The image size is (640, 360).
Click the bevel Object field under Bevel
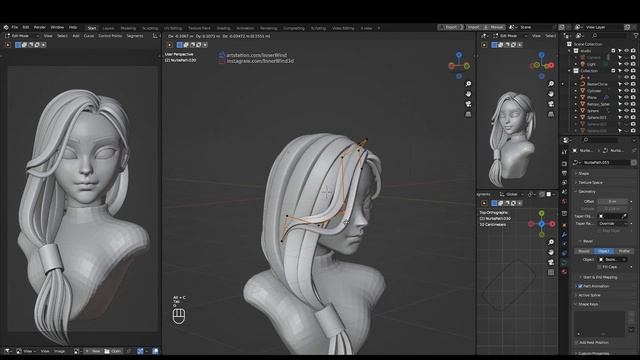tap(613, 259)
